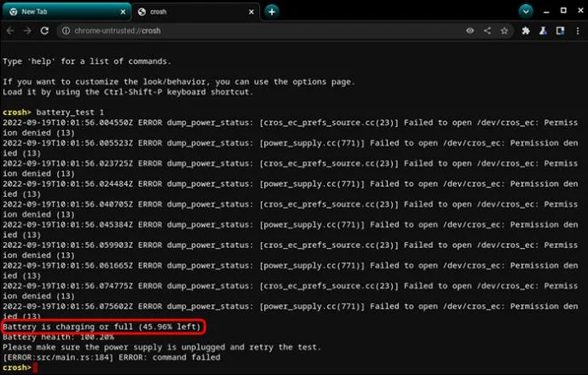Screen dimensions: 588x375
Task: Click 'Battery health: 100.20%' line
Action: (x=58, y=337)
